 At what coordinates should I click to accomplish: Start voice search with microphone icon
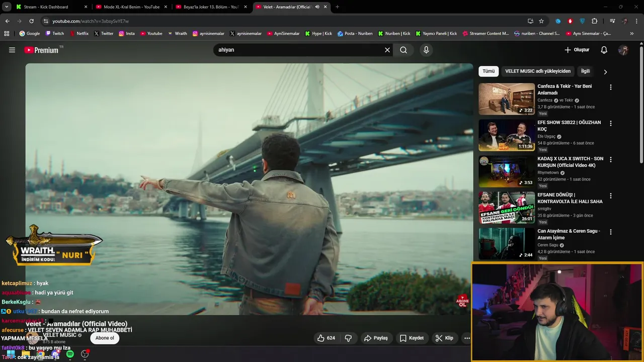(426, 50)
